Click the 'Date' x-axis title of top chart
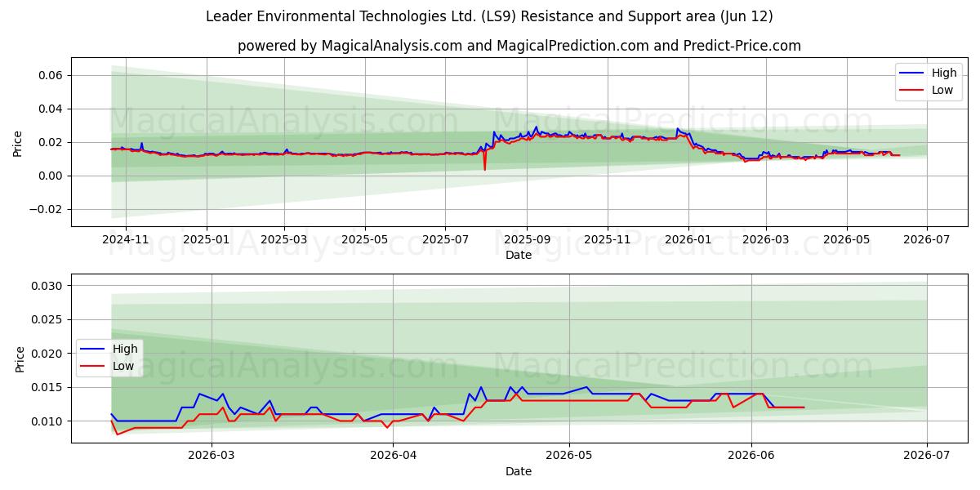This screenshot has height=490, width=980. (519, 255)
